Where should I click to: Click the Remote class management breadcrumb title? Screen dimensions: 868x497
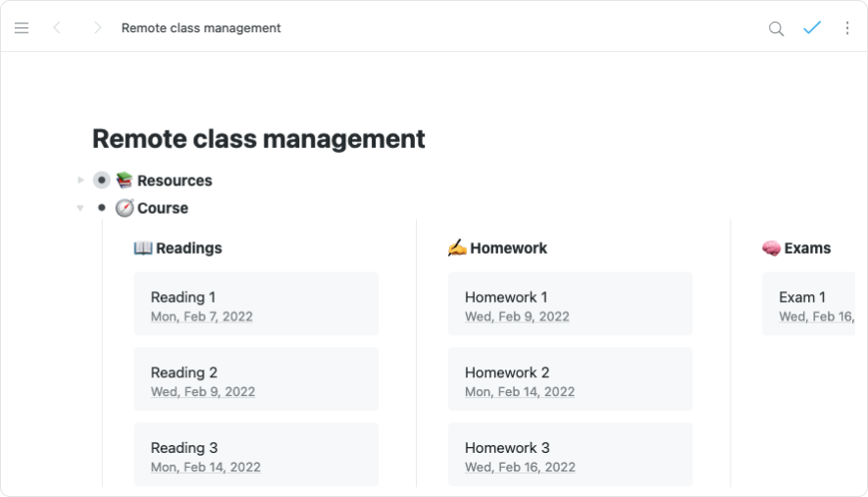click(201, 28)
